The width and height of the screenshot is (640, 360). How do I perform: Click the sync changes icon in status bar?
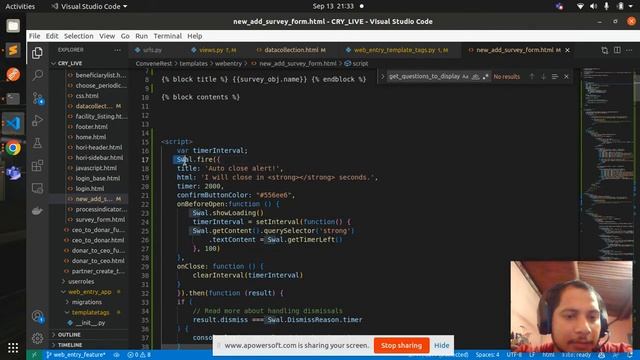click(117, 355)
